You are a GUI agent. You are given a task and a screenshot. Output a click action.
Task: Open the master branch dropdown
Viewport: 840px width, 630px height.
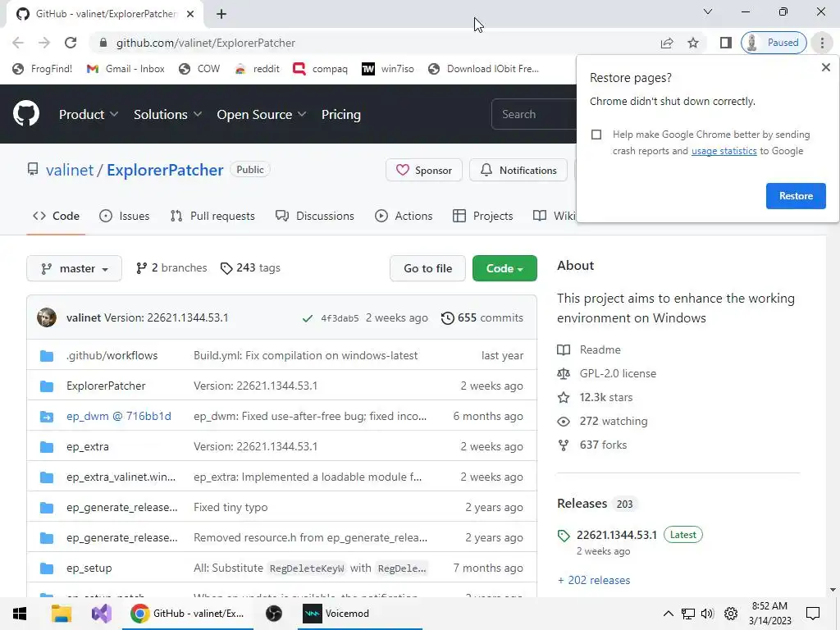coord(75,268)
